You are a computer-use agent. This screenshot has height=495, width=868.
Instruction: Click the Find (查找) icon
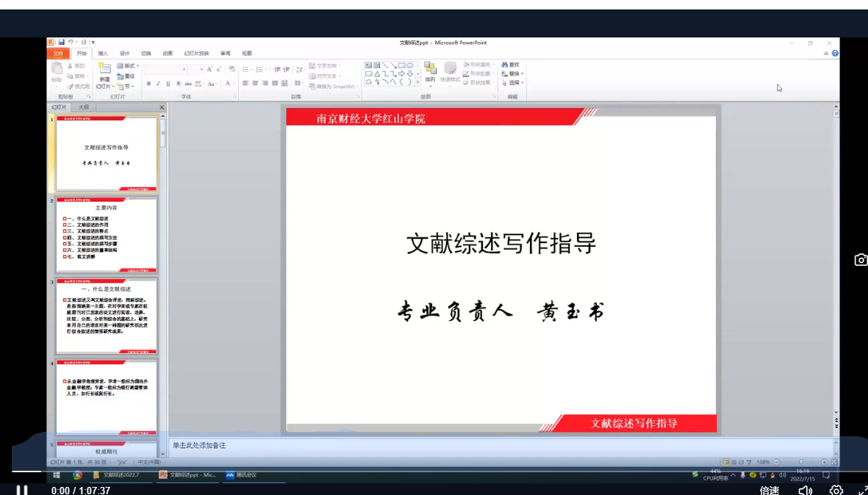tap(510, 65)
